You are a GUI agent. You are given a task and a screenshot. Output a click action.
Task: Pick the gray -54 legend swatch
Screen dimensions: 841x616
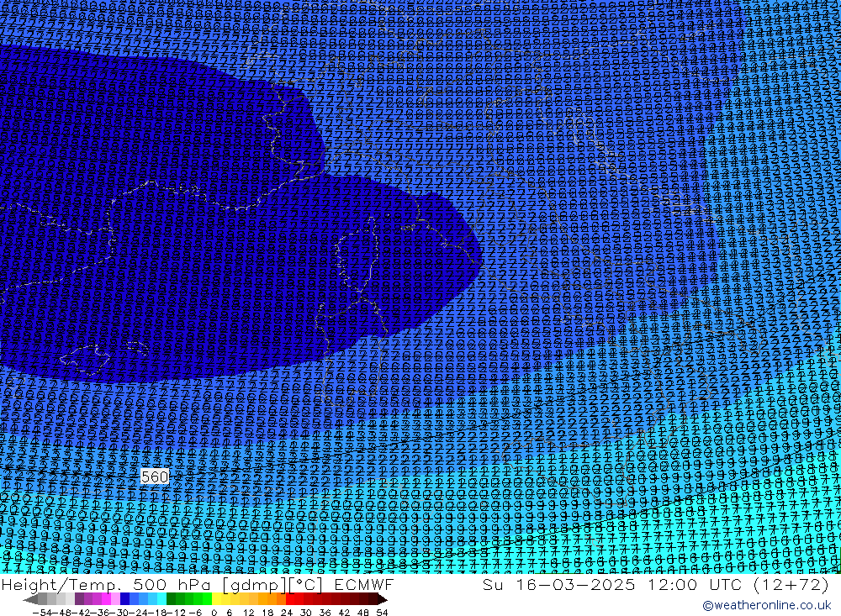point(42,598)
